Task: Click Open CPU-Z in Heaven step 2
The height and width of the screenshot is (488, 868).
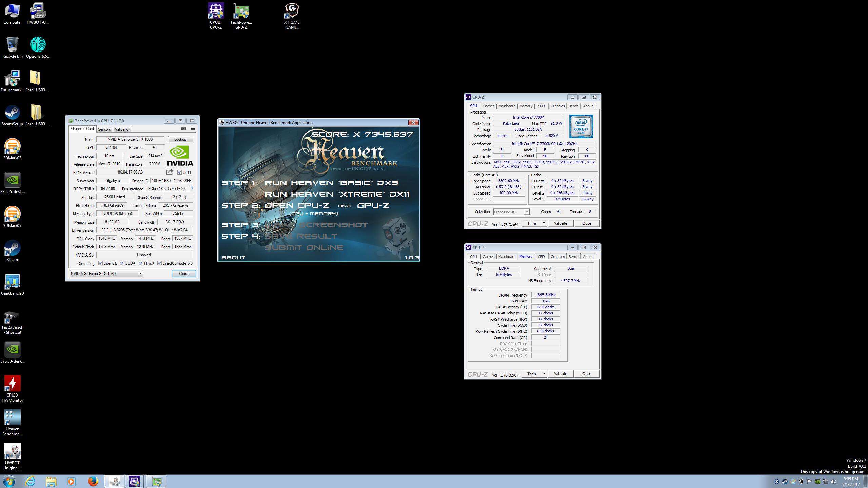Action: point(297,206)
